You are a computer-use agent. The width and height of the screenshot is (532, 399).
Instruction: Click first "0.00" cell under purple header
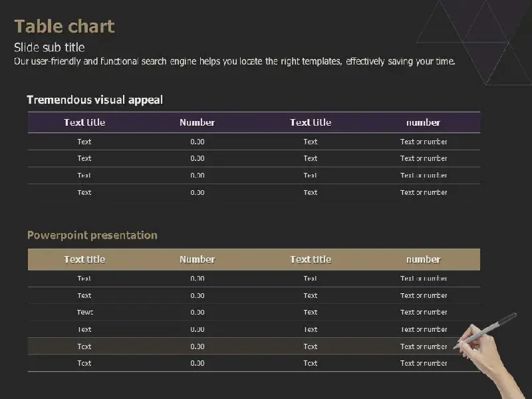coord(197,142)
